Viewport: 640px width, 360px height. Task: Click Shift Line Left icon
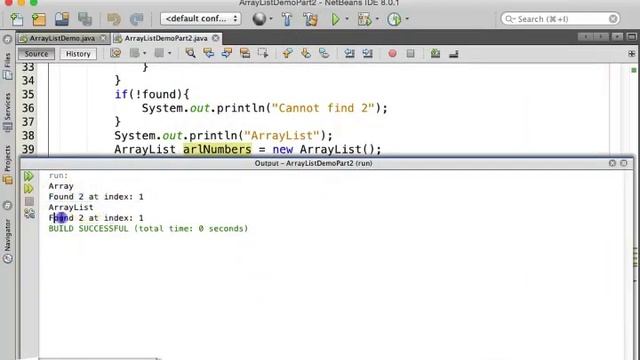pyautogui.click(x=349, y=53)
